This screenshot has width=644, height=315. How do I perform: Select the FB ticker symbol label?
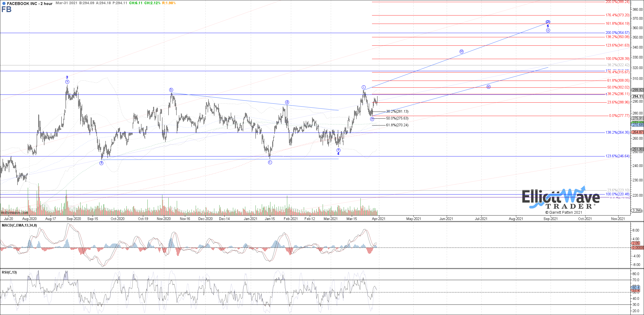pyautogui.click(x=6, y=9)
